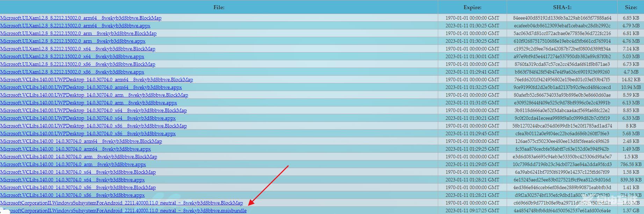Image resolution: width=644 pixels, height=214 pixels.
Task: Select expire time 2023-01-11 01:30:01 GMT
Action: [x=472, y=56]
